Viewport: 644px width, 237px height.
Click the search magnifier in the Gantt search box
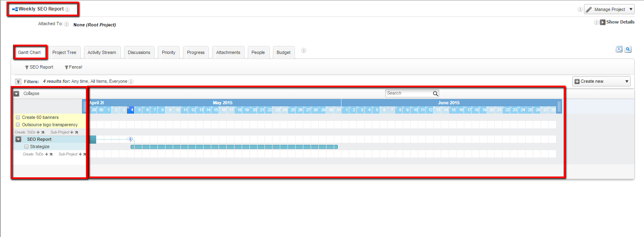coord(435,93)
